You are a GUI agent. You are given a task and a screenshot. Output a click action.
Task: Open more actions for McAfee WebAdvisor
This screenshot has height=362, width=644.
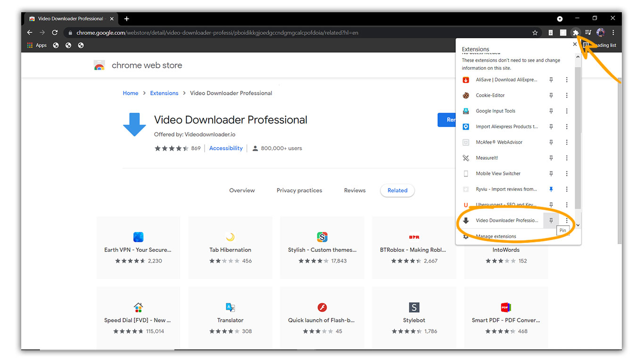click(567, 142)
